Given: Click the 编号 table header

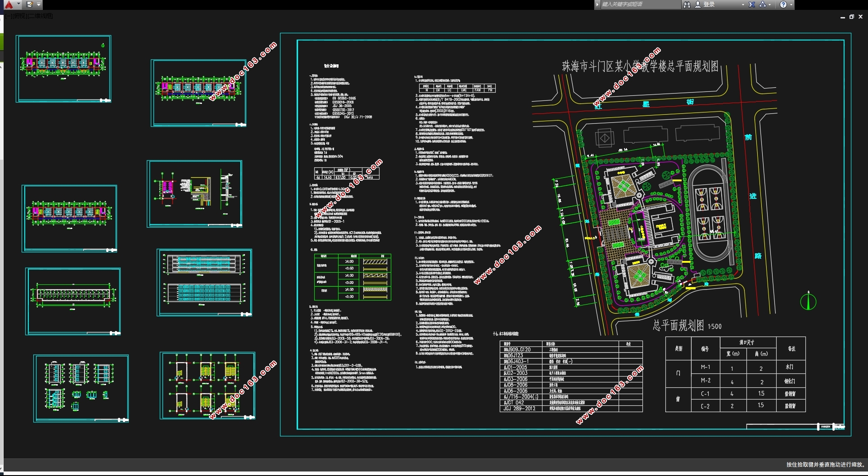Looking at the screenshot, I should pos(705,349).
